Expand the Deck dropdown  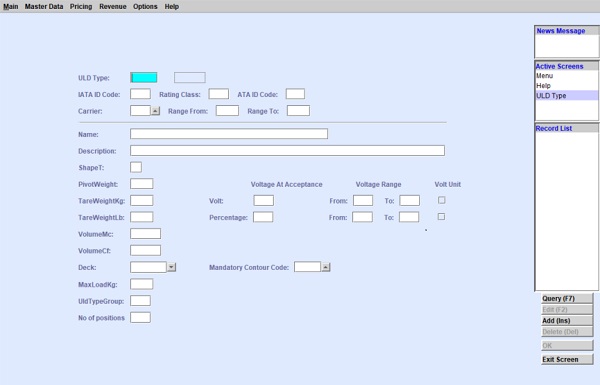click(x=171, y=267)
